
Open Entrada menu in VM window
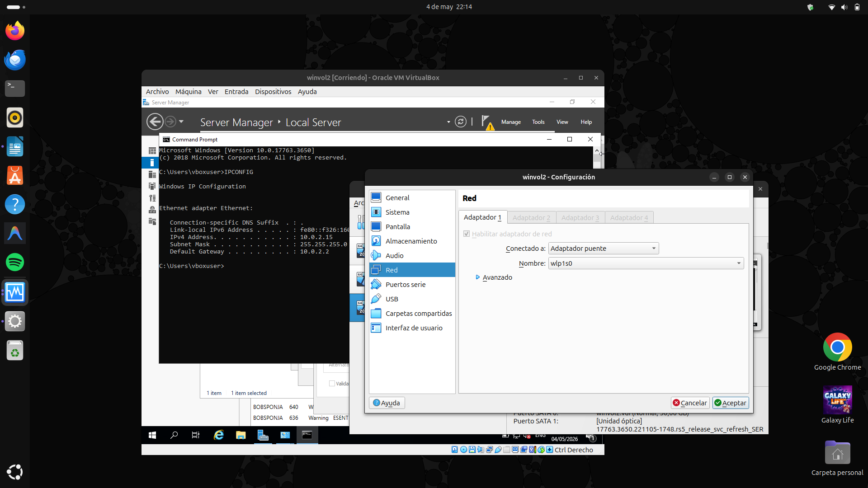click(236, 91)
